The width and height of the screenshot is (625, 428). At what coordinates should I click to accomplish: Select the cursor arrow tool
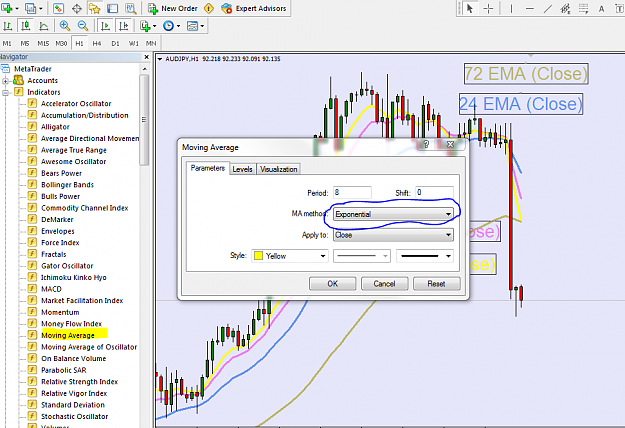click(470, 8)
